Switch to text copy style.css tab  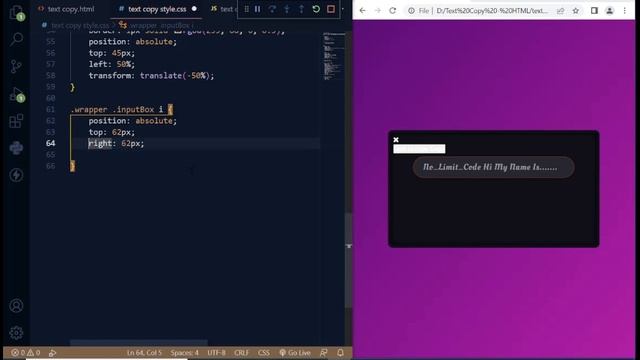157,9
